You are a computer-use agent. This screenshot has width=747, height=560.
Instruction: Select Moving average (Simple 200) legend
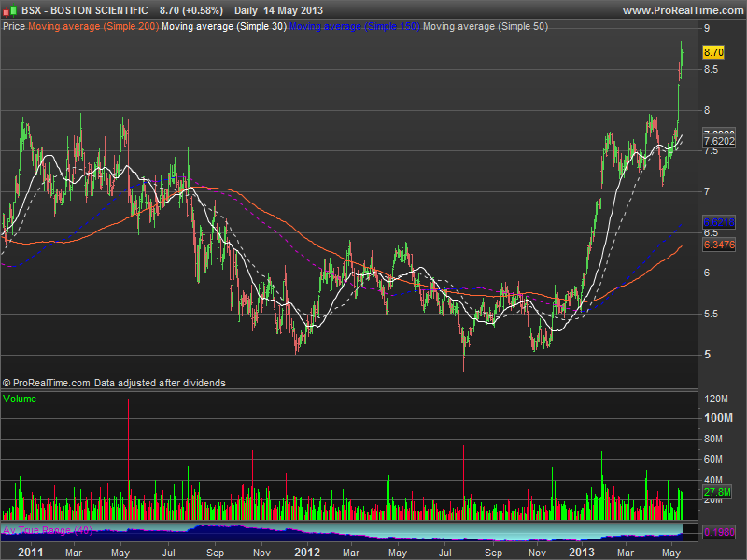pos(93,27)
